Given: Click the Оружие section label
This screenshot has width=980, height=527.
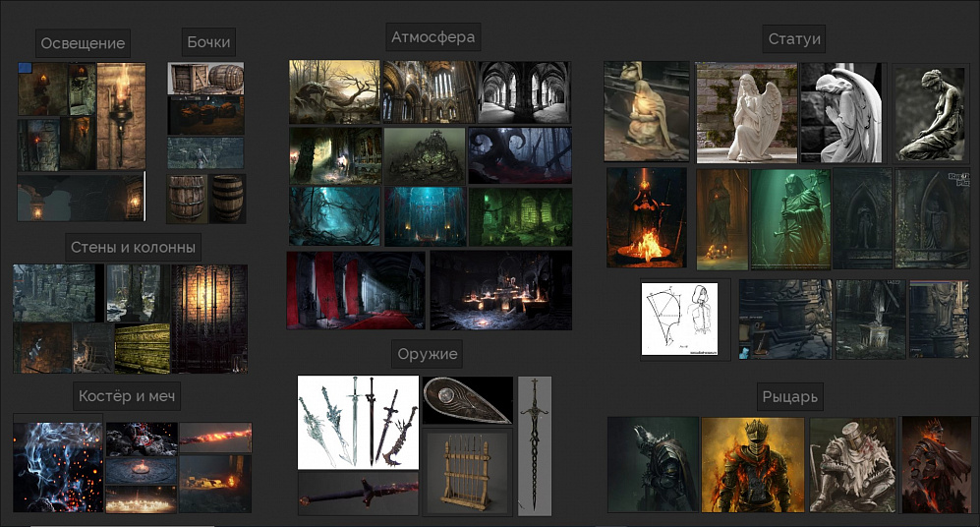Looking at the screenshot, I should pos(428,354).
